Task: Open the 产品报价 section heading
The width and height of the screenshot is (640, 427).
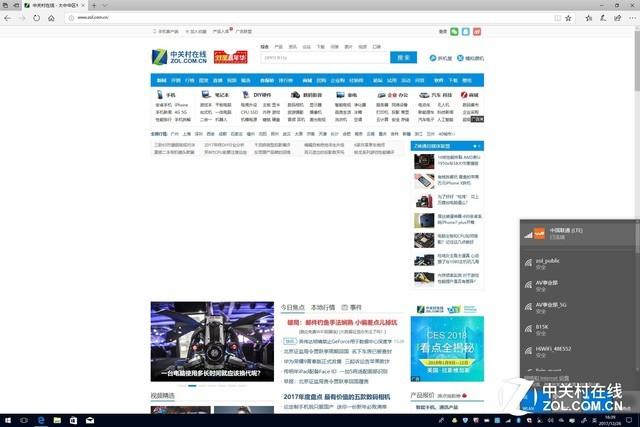Action: point(422,396)
